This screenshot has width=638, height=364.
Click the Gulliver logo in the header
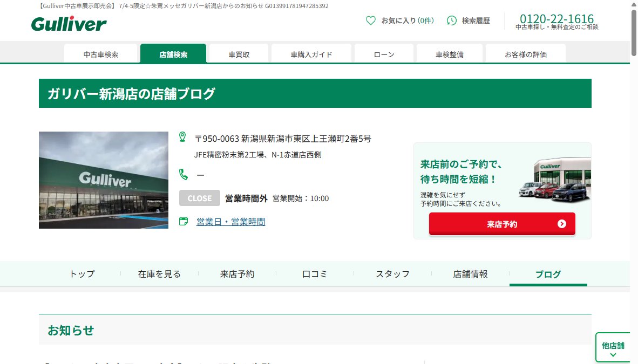(x=69, y=24)
